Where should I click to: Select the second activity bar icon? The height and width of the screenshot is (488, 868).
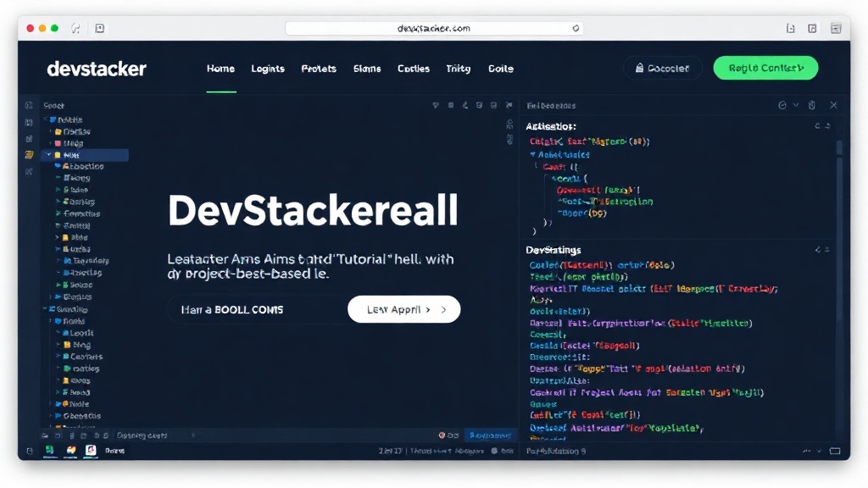(x=29, y=122)
